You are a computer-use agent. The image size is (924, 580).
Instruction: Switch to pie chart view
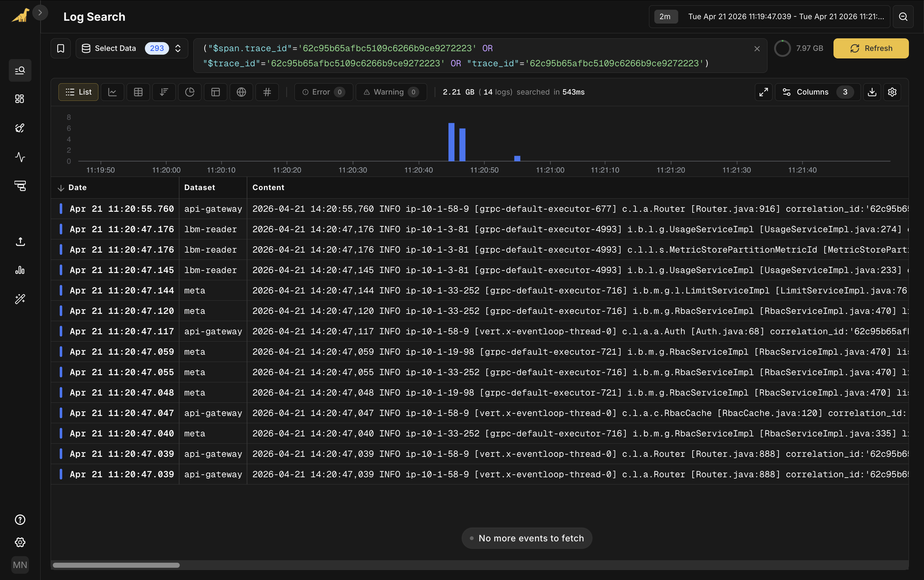click(x=190, y=92)
